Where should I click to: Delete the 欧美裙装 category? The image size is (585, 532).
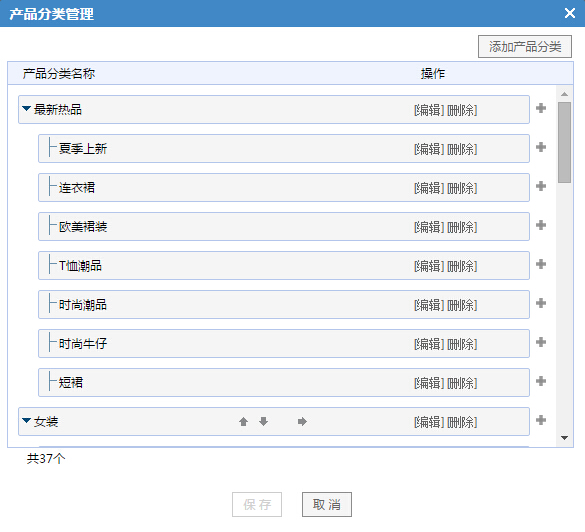pyautogui.click(x=462, y=227)
